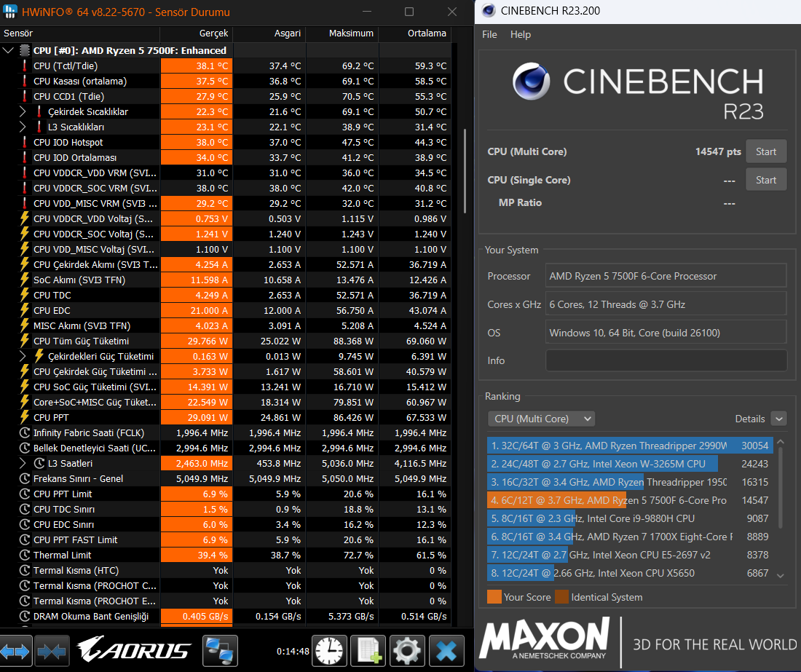Open the CPU (Multi Core) ranking dropdown

(x=542, y=419)
